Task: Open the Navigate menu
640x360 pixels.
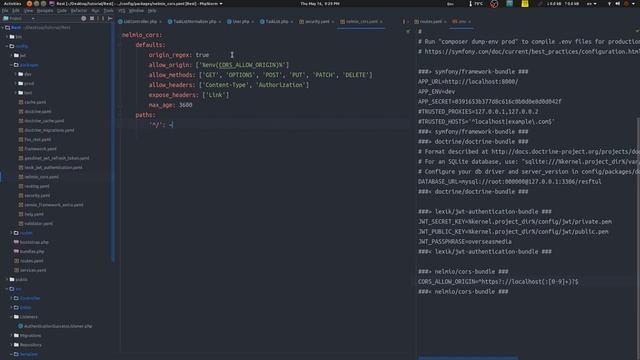Action: (45, 11)
